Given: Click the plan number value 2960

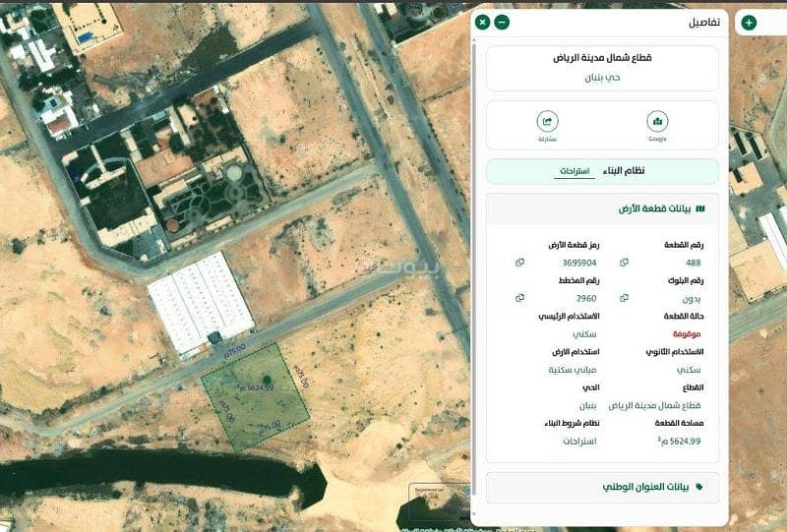Looking at the screenshot, I should click(x=586, y=299).
